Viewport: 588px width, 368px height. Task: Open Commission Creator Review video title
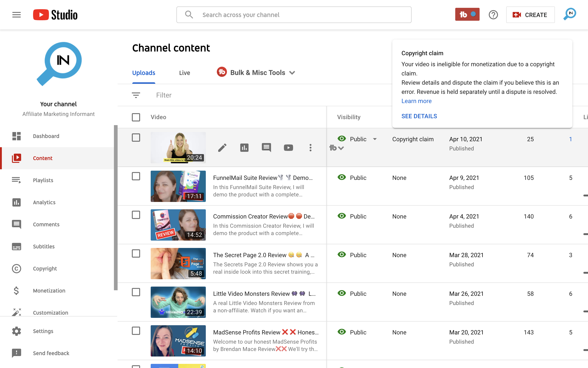click(x=264, y=216)
